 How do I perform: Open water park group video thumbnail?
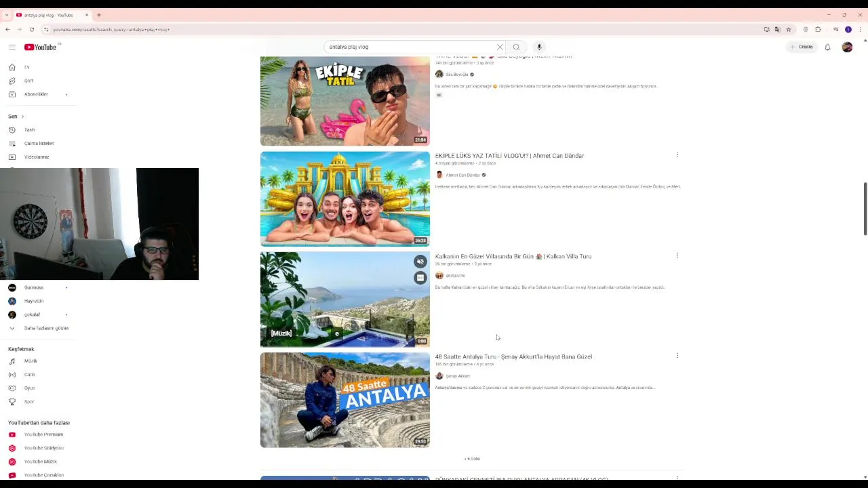click(345, 199)
